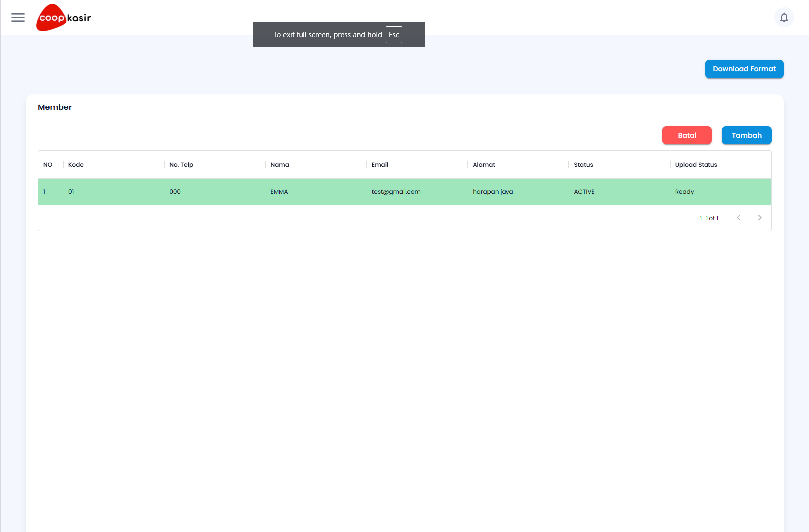
Task: Select the member row for EMMA
Action: coord(348,191)
